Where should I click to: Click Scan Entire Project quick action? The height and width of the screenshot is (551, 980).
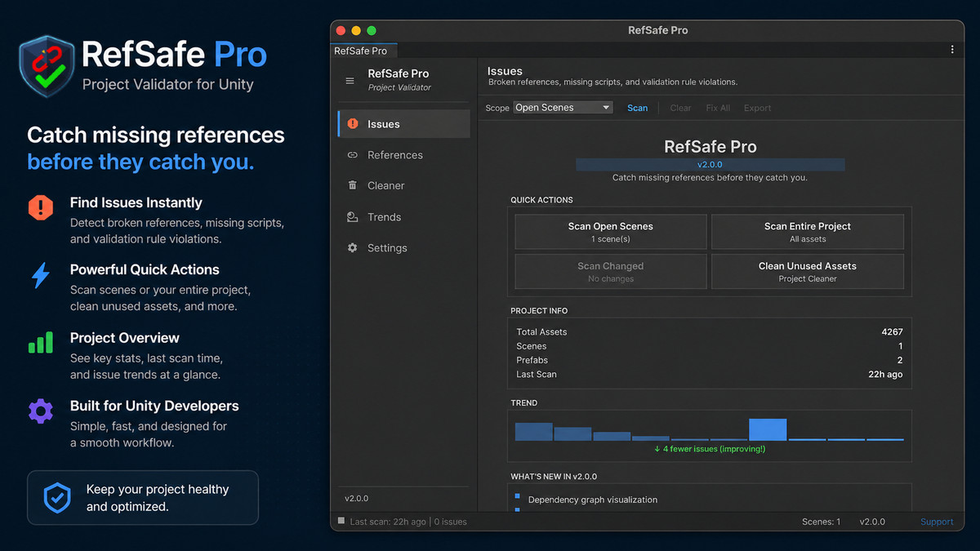click(x=808, y=232)
